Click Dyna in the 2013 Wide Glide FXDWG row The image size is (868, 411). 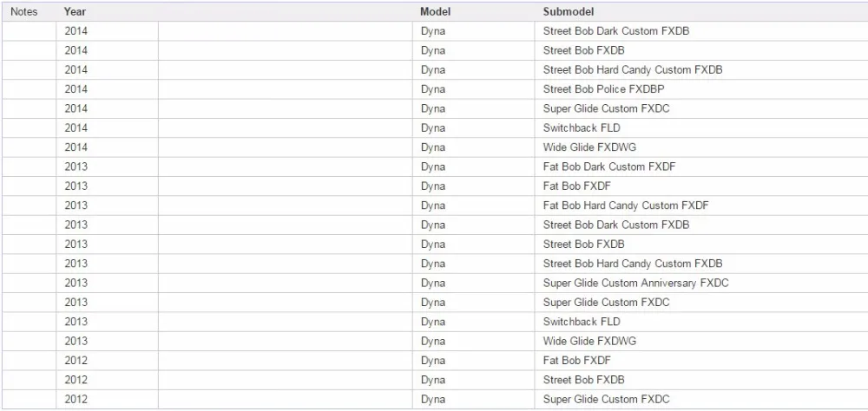(x=433, y=341)
